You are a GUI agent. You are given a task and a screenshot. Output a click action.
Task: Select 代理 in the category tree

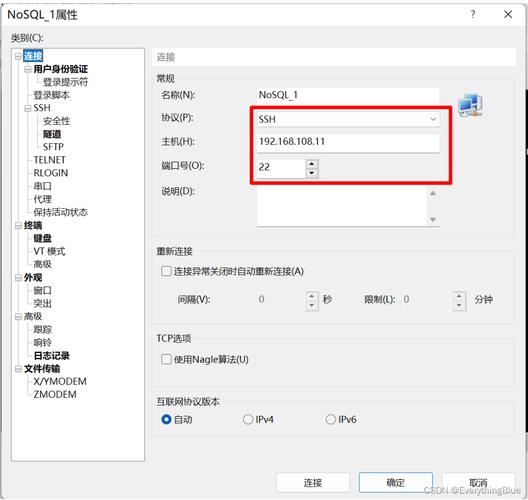pos(42,199)
